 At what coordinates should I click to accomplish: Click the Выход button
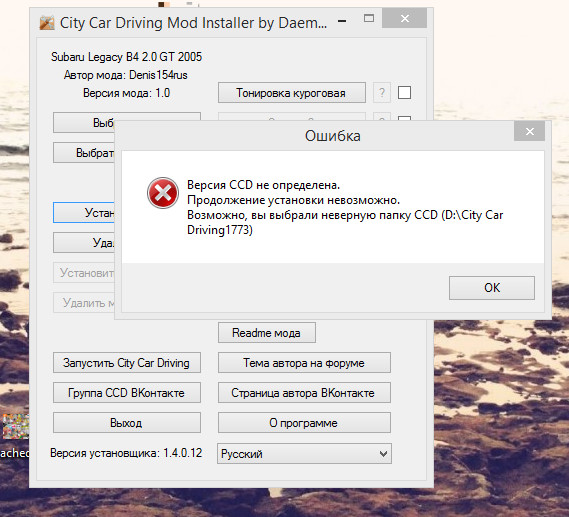click(x=127, y=423)
